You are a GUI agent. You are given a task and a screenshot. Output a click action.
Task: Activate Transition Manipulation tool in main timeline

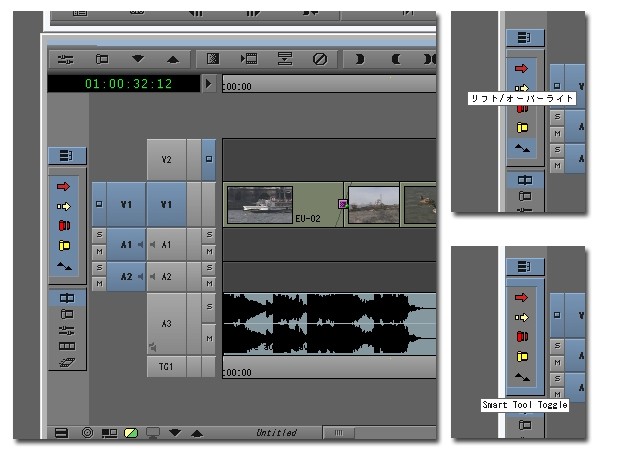(64, 265)
